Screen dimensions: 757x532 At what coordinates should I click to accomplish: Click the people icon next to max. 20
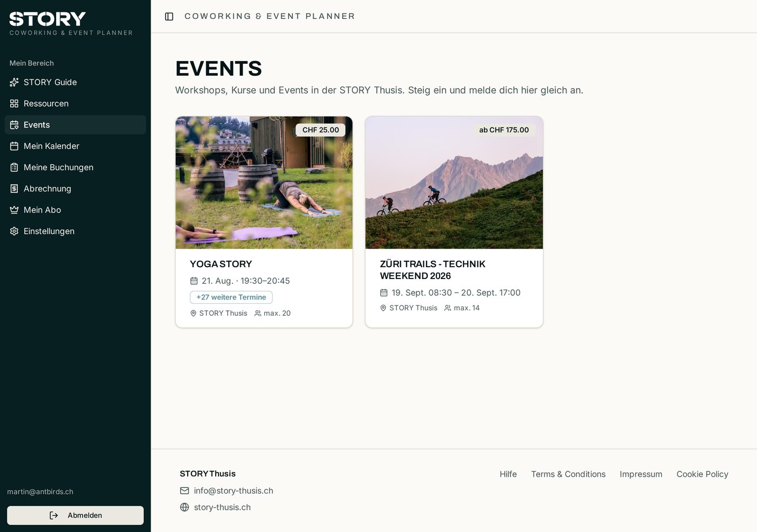258,314
